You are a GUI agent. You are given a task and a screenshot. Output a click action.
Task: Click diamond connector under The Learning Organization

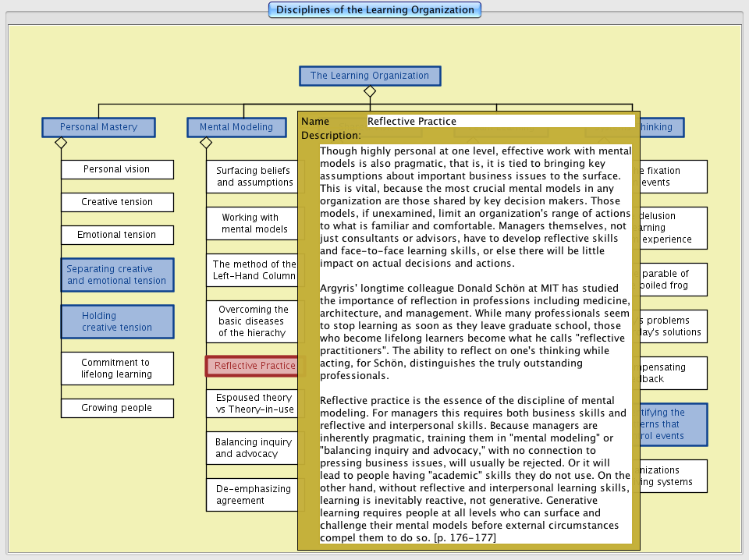(370, 92)
